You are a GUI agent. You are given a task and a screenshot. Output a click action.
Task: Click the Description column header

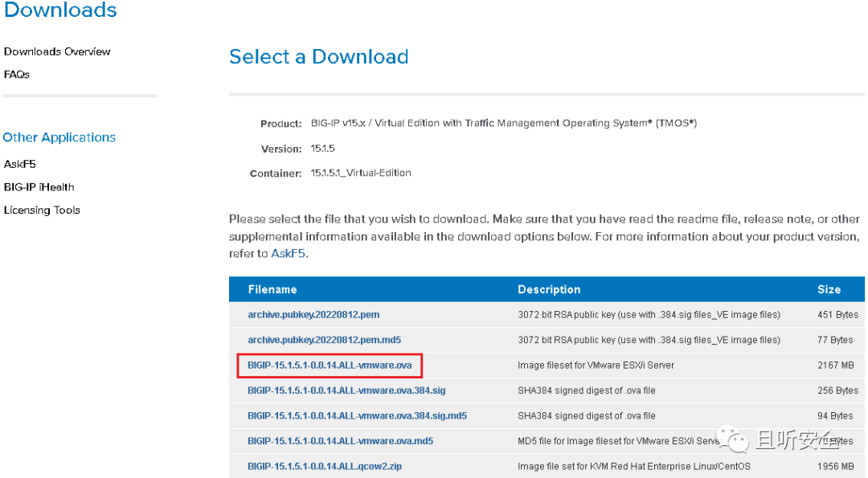point(549,289)
